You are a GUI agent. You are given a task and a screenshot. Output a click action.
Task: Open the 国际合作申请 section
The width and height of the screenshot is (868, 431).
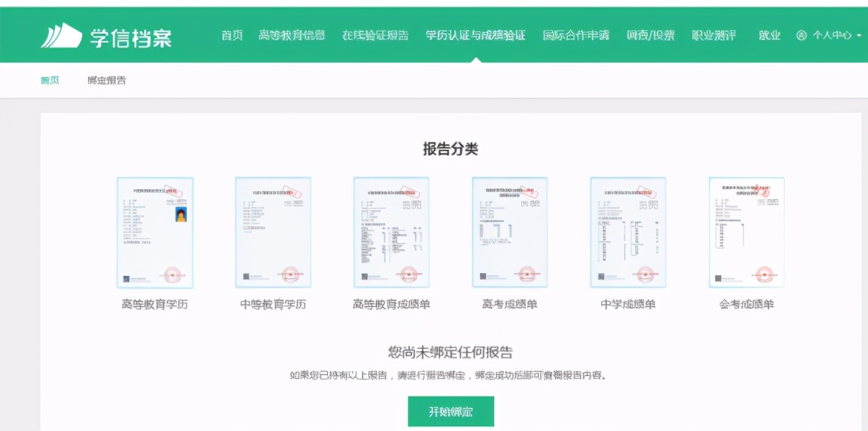point(576,35)
